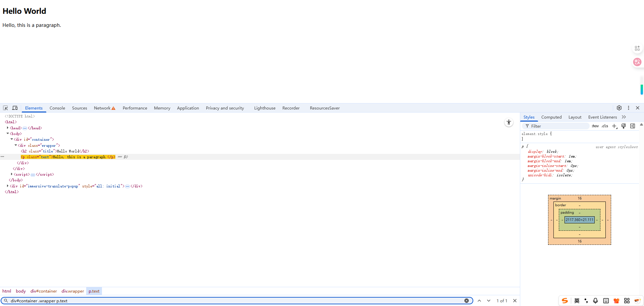Viewport: 644px width, 306px height.
Task: Select body in the breadcrumb bar
Action: 21,291
